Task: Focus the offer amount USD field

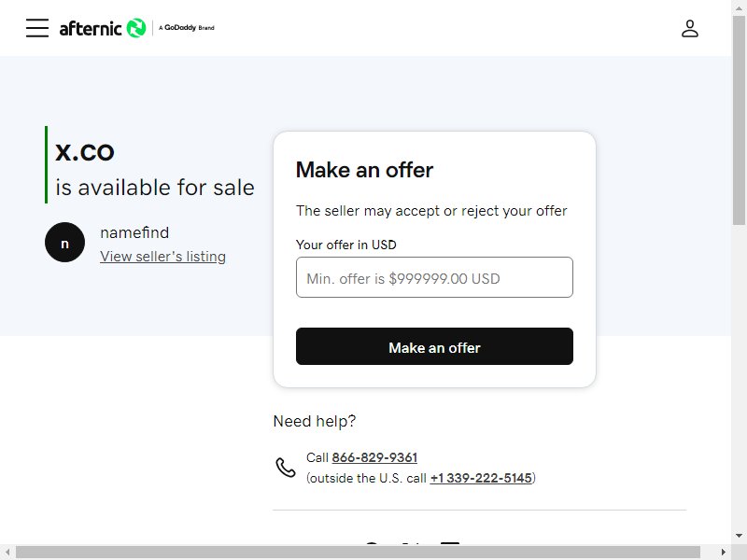Action: tap(434, 277)
